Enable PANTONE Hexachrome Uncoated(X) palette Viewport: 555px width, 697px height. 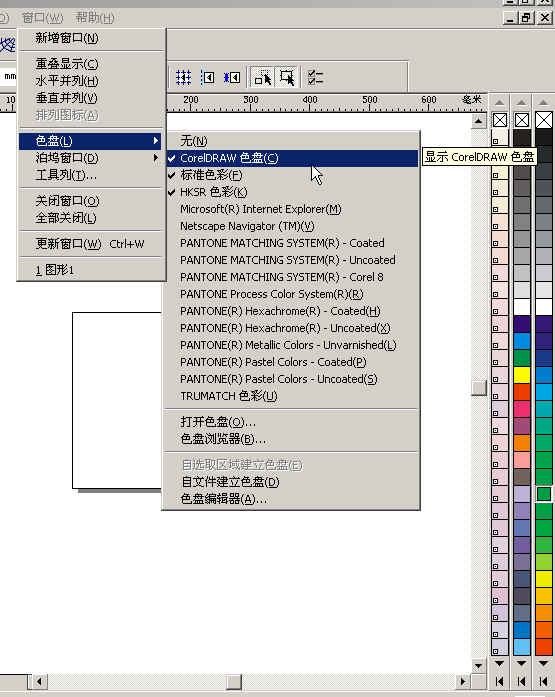click(x=292, y=328)
